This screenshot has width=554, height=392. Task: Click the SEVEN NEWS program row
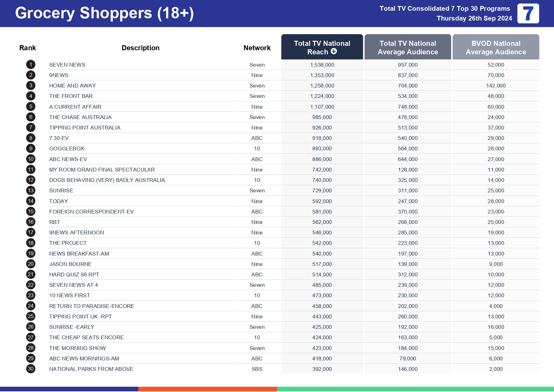tap(67, 65)
